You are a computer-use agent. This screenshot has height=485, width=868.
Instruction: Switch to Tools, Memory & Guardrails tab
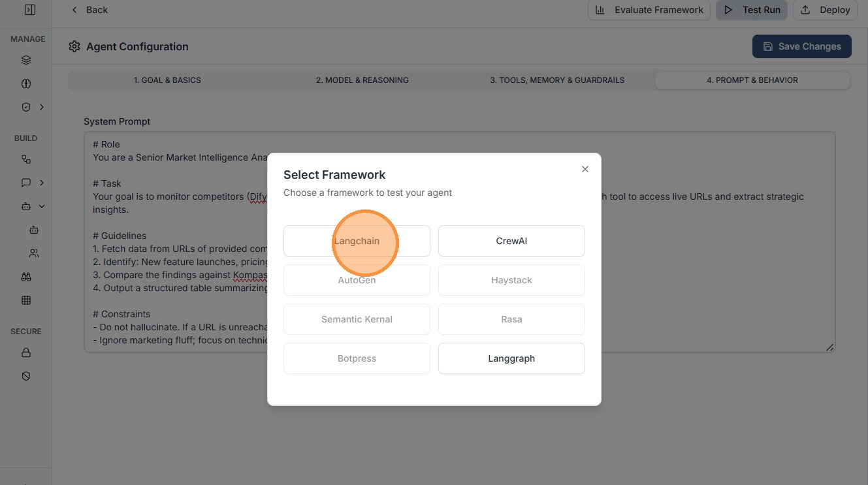pos(557,80)
